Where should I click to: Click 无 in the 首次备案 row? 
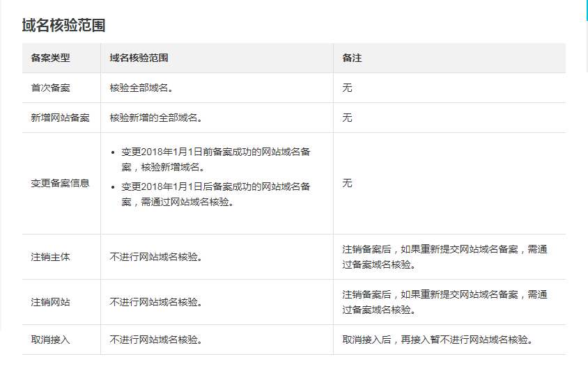347,88
